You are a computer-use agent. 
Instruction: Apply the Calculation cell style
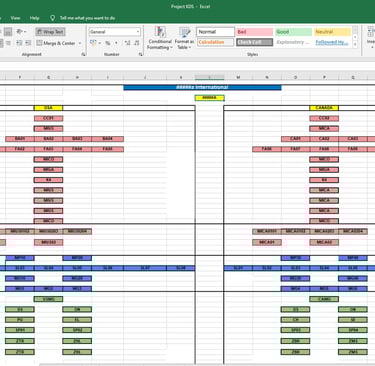point(215,42)
